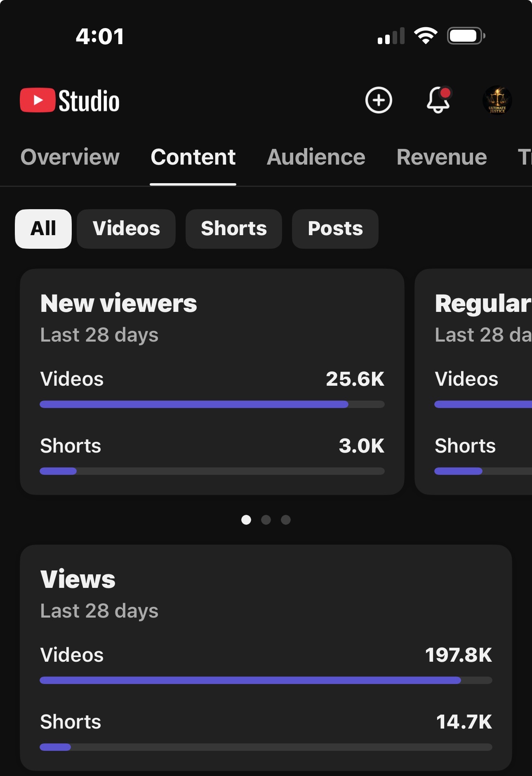Tap the Shorts 14.7K views row
The width and height of the screenshot is (532, 776).
pos(266,731)
